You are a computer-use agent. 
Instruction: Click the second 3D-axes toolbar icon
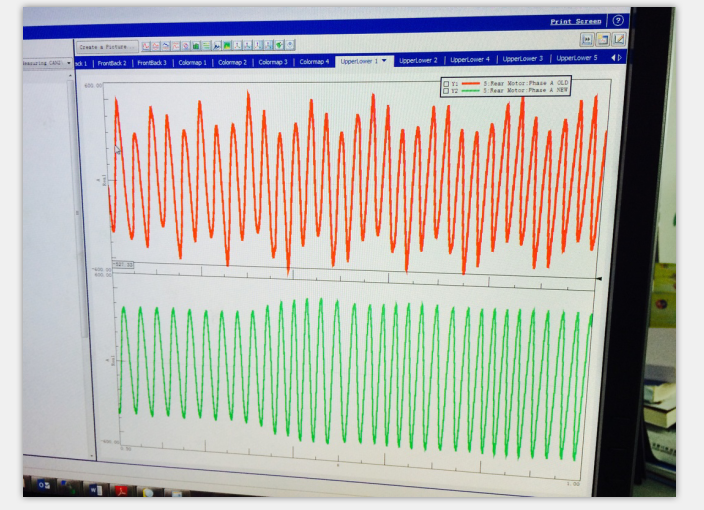(x=247, y=45)
